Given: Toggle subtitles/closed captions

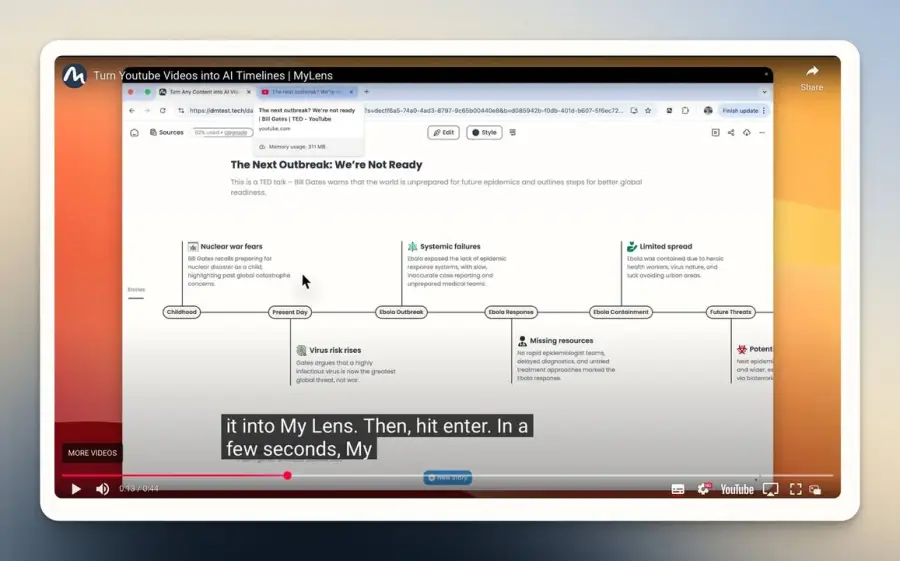Looking at the screenshot, I should pyautogui.click(x=678, y=489).
